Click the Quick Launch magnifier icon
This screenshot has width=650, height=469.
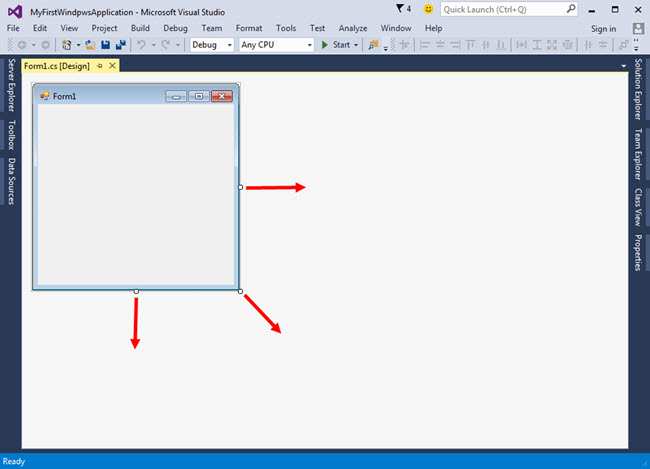[x=571, y=8]
